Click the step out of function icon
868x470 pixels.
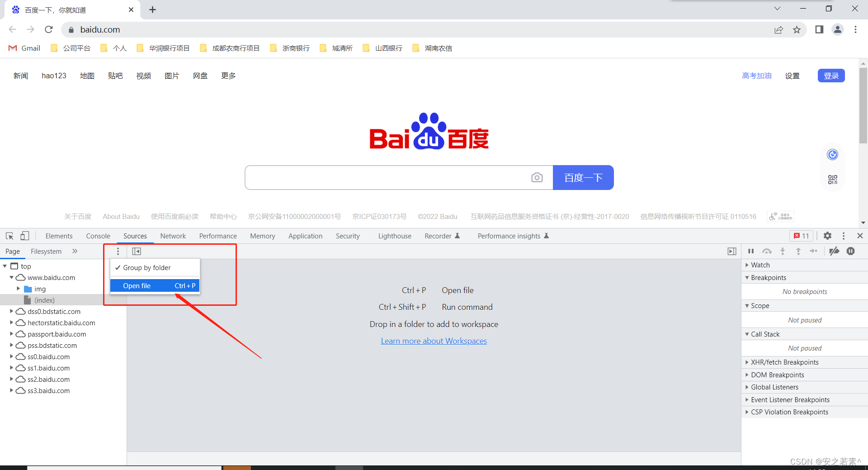tap(798, 251)
